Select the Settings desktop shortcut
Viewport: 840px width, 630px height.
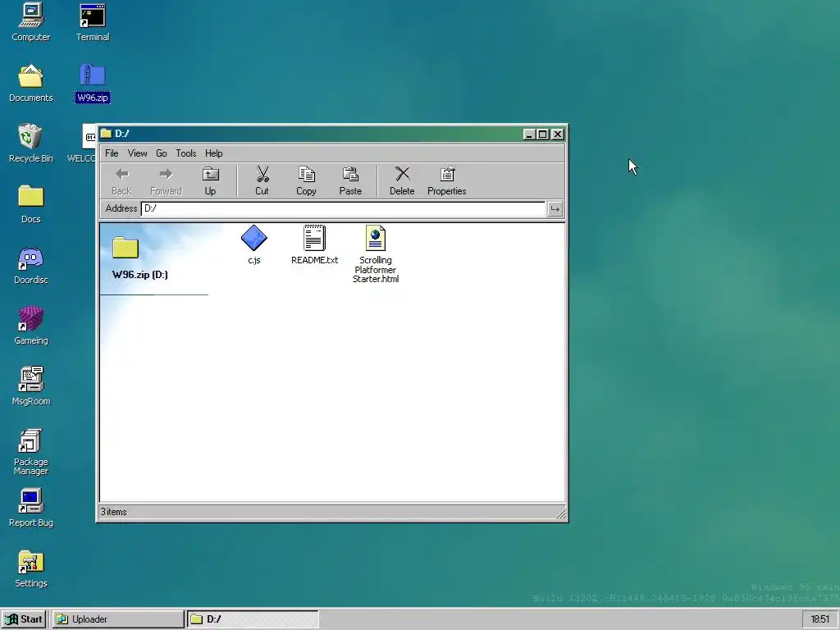pos(31,568)
